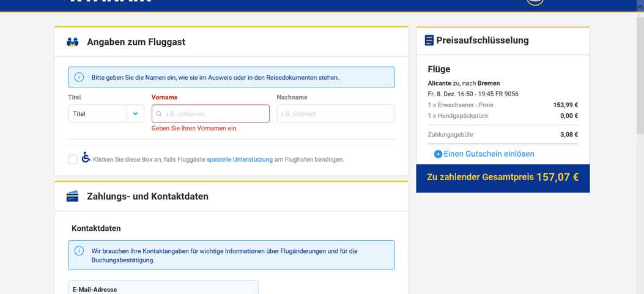Open the Titel dropdown
This screenshot has height=294, width=644.
point(98,114)
